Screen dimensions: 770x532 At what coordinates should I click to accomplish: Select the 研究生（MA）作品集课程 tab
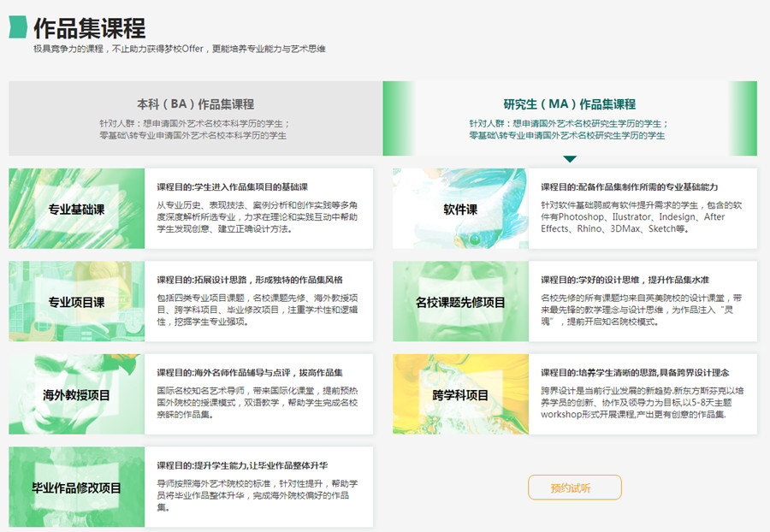point(570,119)
